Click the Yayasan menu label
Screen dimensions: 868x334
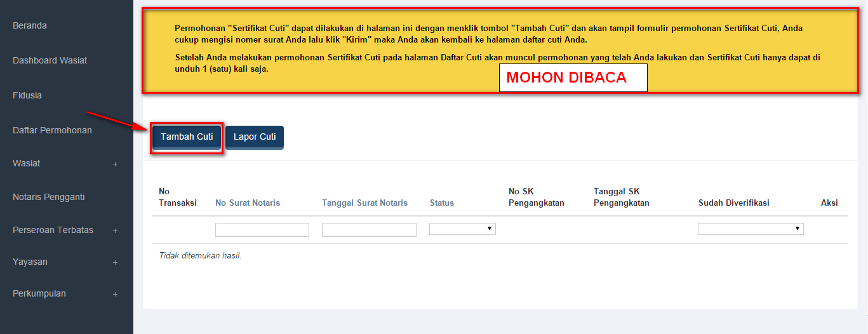click(x=30, y=262)
